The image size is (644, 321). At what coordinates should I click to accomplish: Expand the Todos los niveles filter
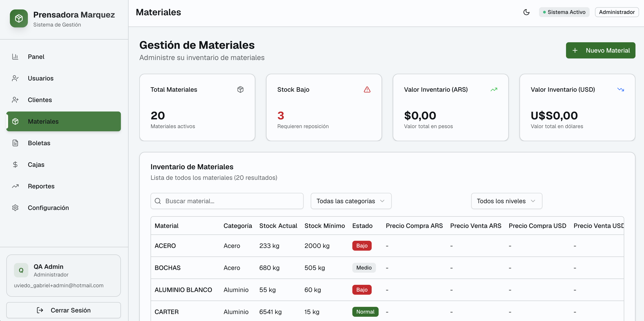[506, 201]
